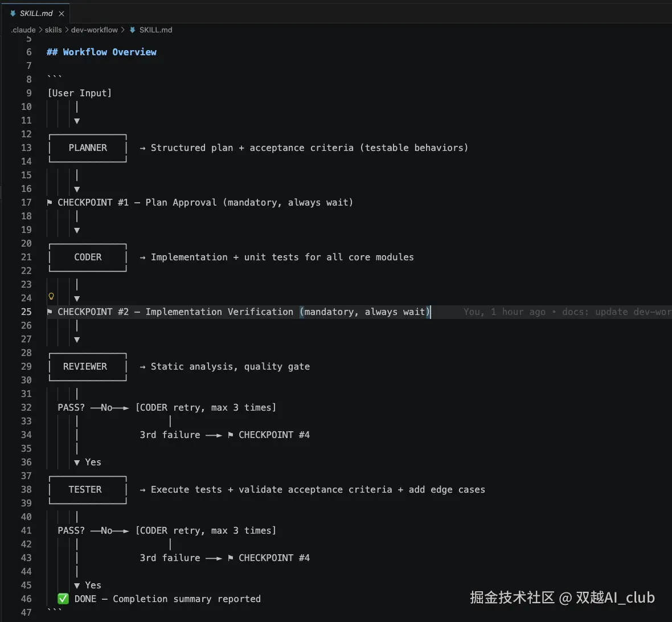This screenshot has height=622, width=672.
Task: Click '3rd failure' on line 43
Action: [x=170, y=558]
